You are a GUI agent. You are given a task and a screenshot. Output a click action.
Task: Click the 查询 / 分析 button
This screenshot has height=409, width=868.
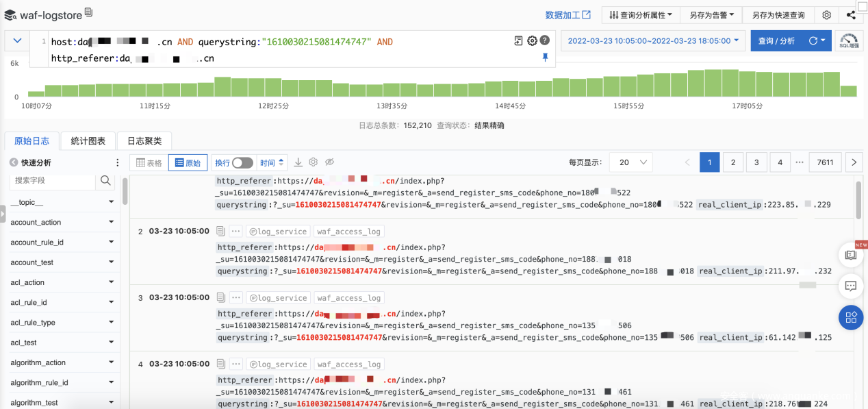[776, 41]
